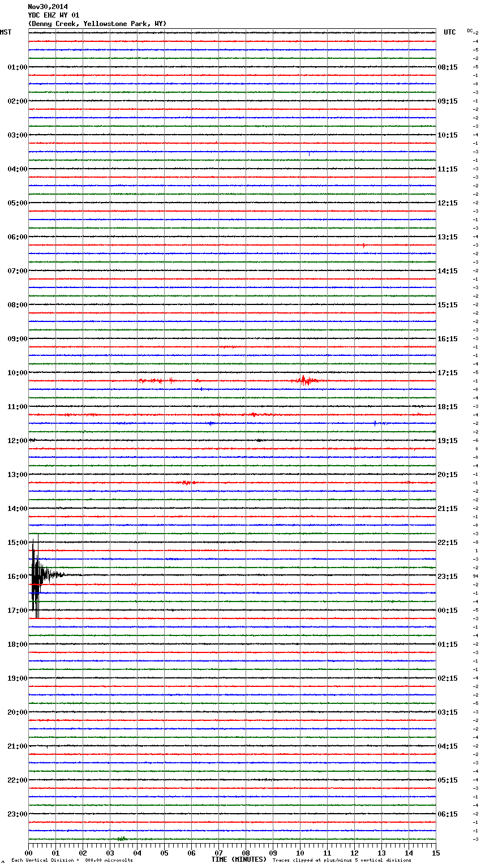Click the "Traces clipped at plus/minus 5 vertical divisions" note
The image size is (481, 868).
pos(342,860)
